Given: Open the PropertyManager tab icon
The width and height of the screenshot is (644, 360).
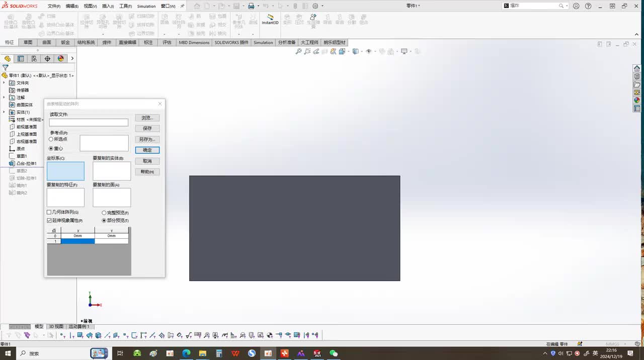Looking at the screenshot, I should (21, 58).
